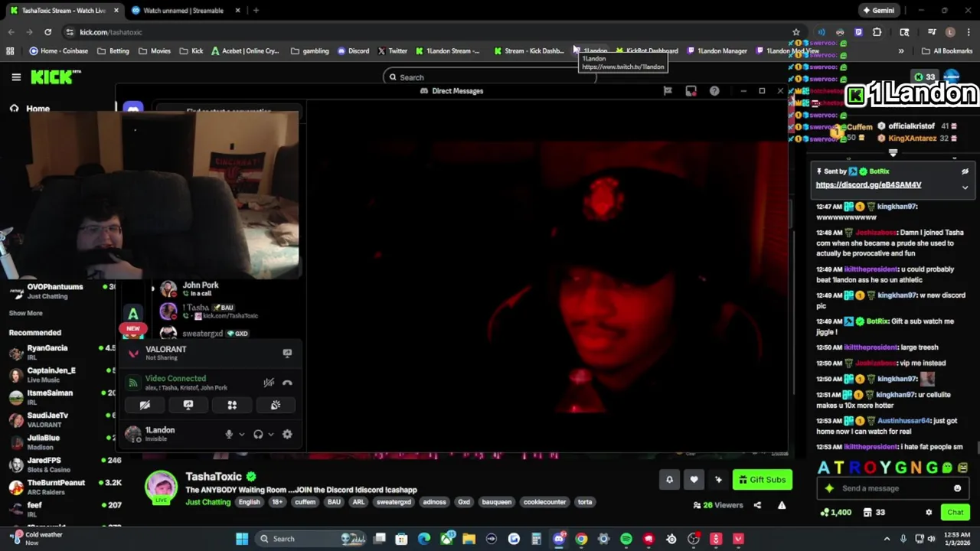
Task: Reload the current page
Action: tap(47, 32)
